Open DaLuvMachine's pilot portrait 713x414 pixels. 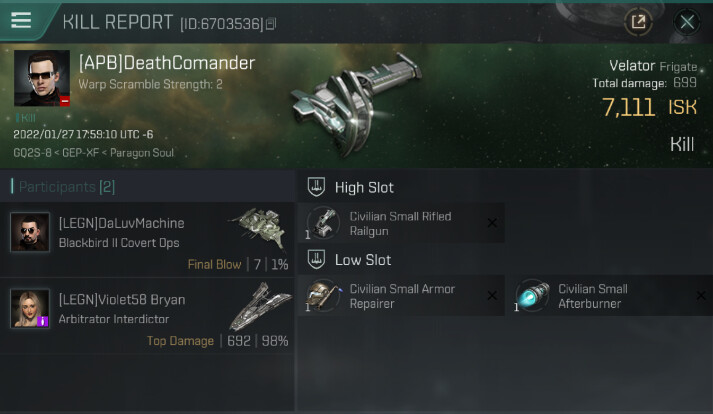click(30, 232)
